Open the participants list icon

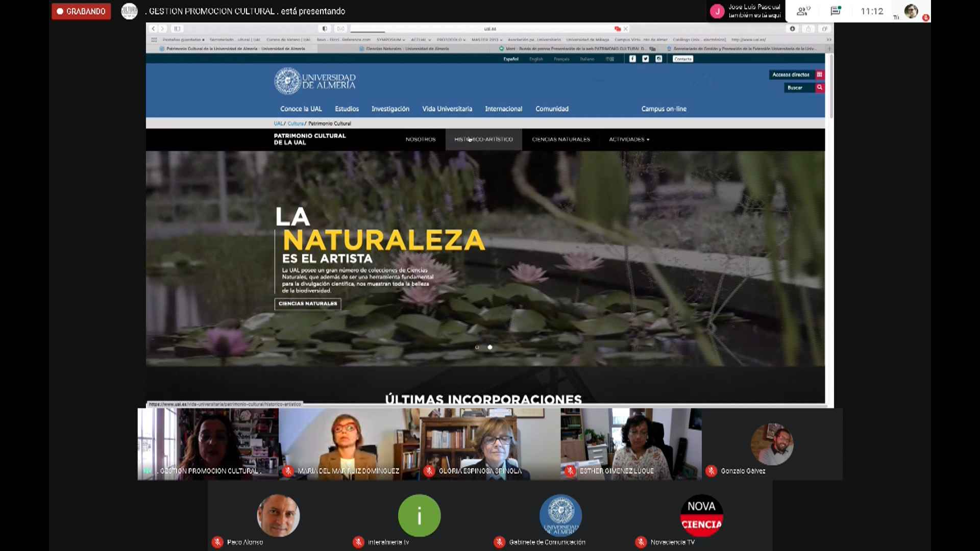tap(803, 11)
